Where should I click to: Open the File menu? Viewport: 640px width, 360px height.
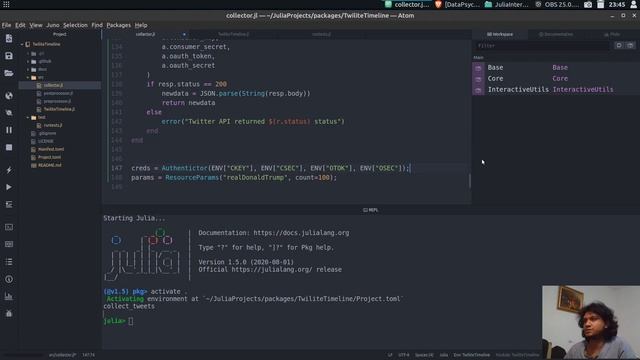coord(7,25)
